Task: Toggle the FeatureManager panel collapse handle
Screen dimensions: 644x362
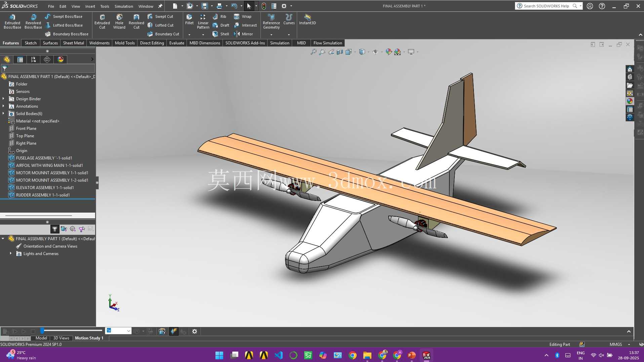Action: [x=97, y=183]
